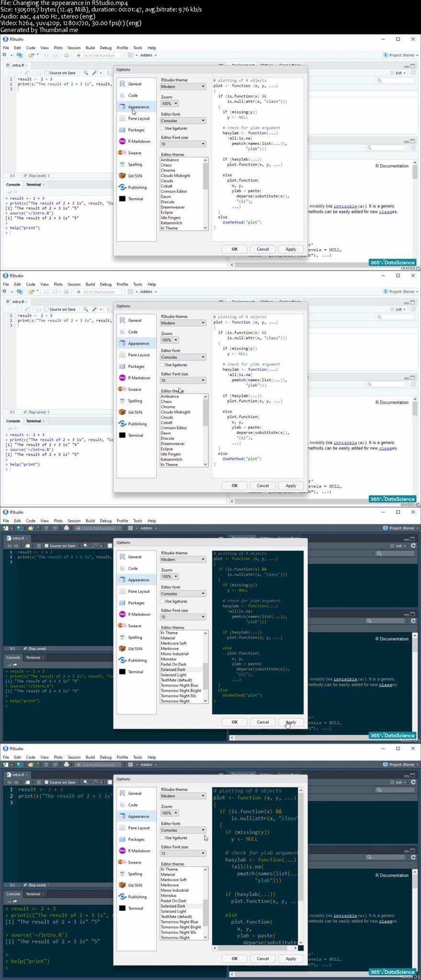The height and width of the screenshot is (980, 421).
Task: Open RStudio theme dropdown in the 00:01:05 frame
Action: pos(183,559)
